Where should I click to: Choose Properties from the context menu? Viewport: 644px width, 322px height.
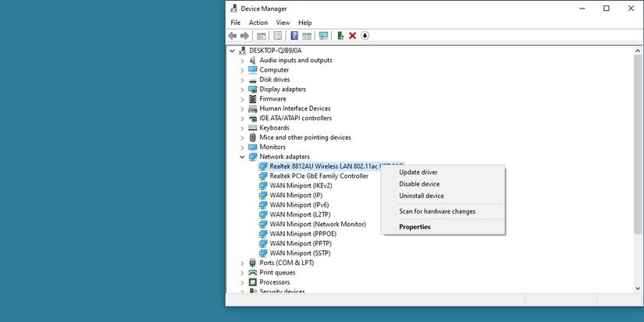443,227
